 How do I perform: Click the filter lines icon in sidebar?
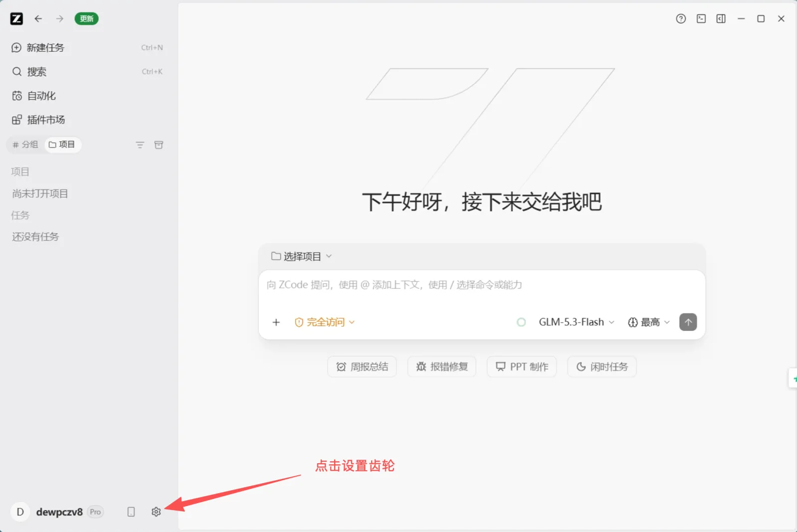[x=140, y=145]
